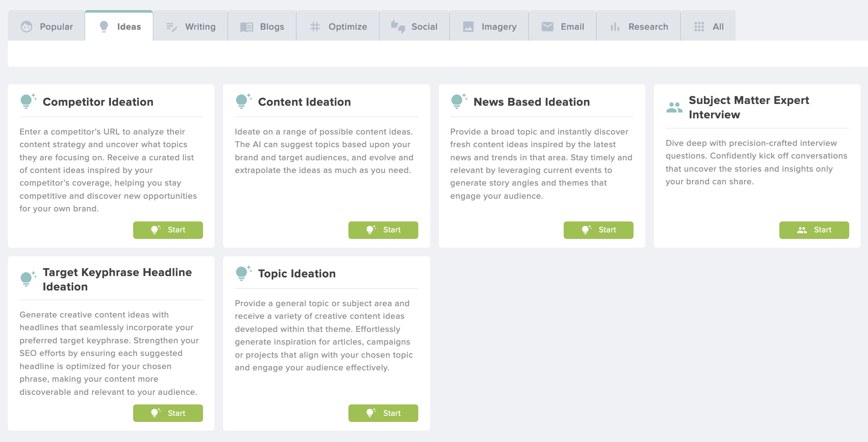Image resolution: width=868 pixels, height=442 pixels.
Task: Click the people icon beside Subject Matter Expert Interview
Action: [x=674, y=107]
